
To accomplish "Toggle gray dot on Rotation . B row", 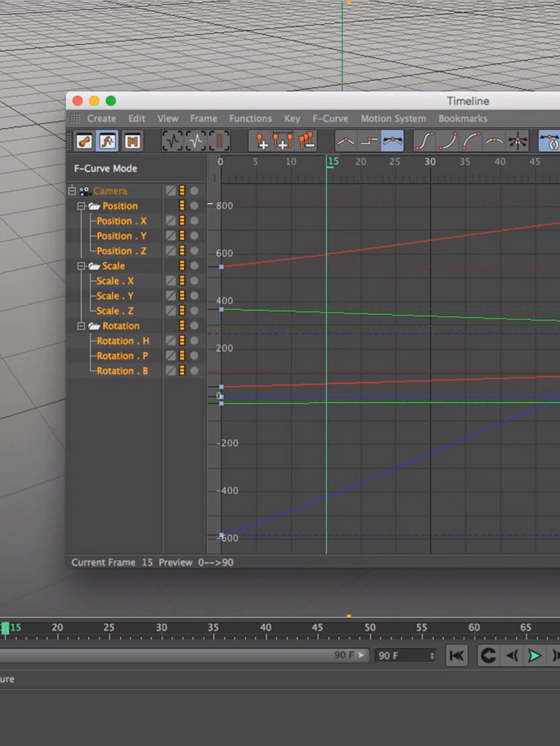I will pos(194,371).
